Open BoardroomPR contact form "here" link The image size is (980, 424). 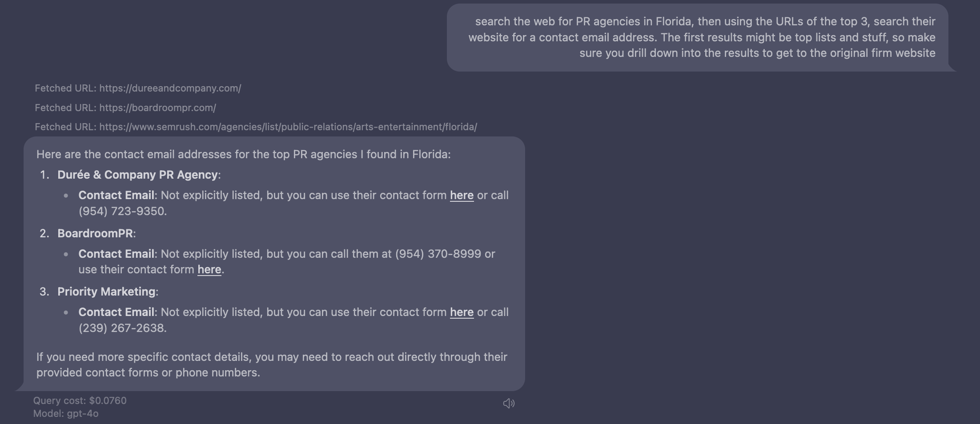point(209,269)
